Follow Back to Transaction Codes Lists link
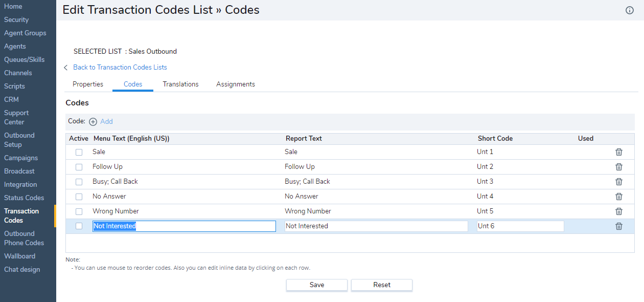Screen dimensions: 644x302 (120, 67)
